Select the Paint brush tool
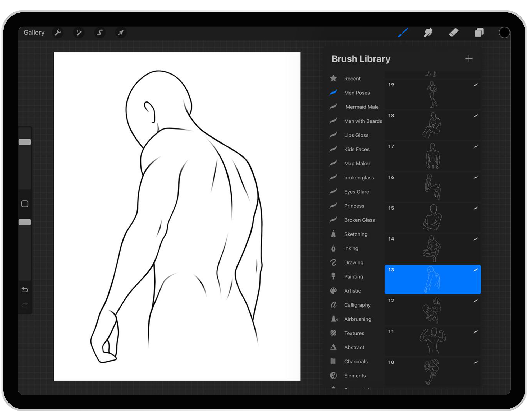 point(402,33)
